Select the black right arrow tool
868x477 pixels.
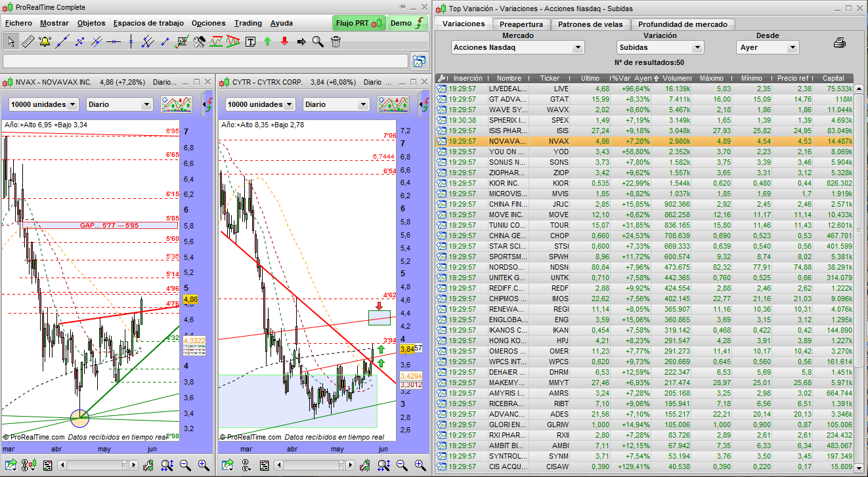[301, 42]
